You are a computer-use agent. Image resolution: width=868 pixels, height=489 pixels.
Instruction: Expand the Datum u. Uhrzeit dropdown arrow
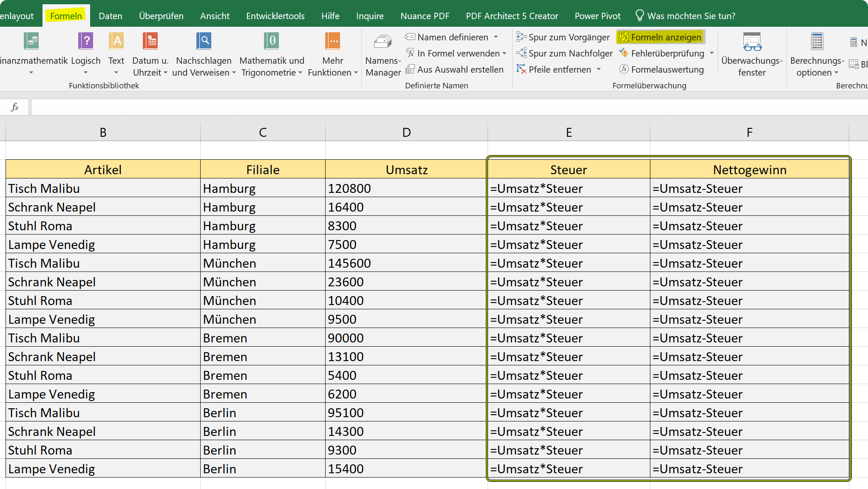165,73
